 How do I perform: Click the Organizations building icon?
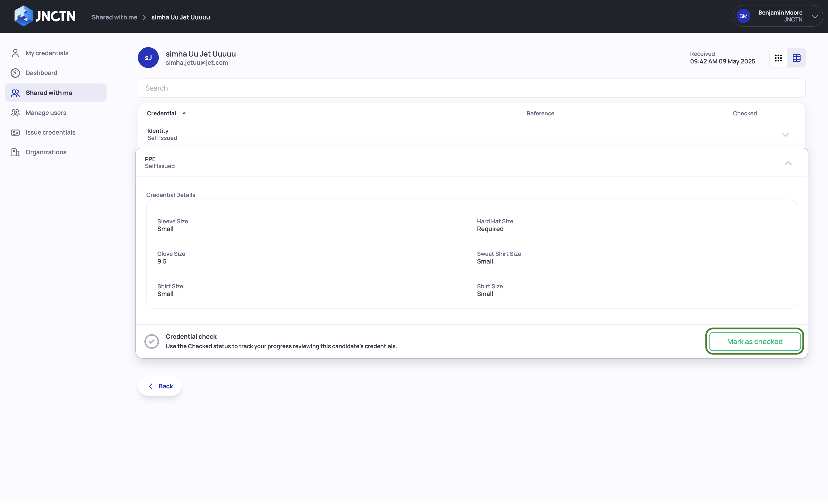tap(15, 152)
